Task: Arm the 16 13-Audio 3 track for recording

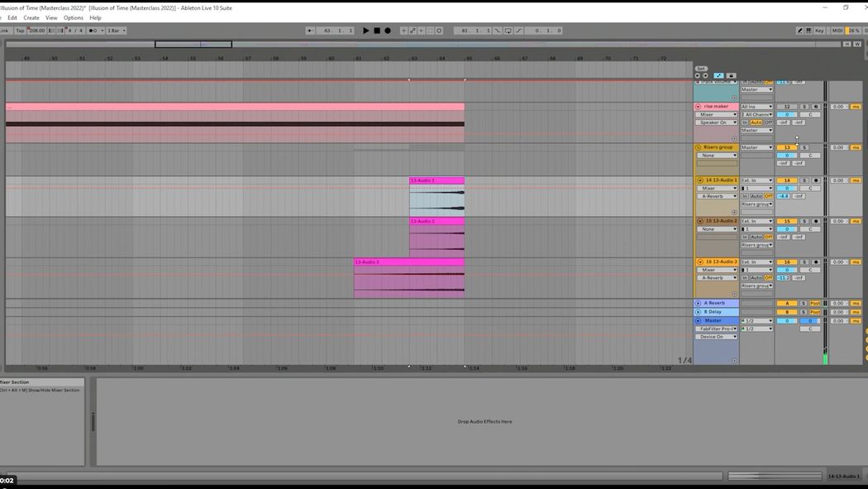Action: point(816,262)
